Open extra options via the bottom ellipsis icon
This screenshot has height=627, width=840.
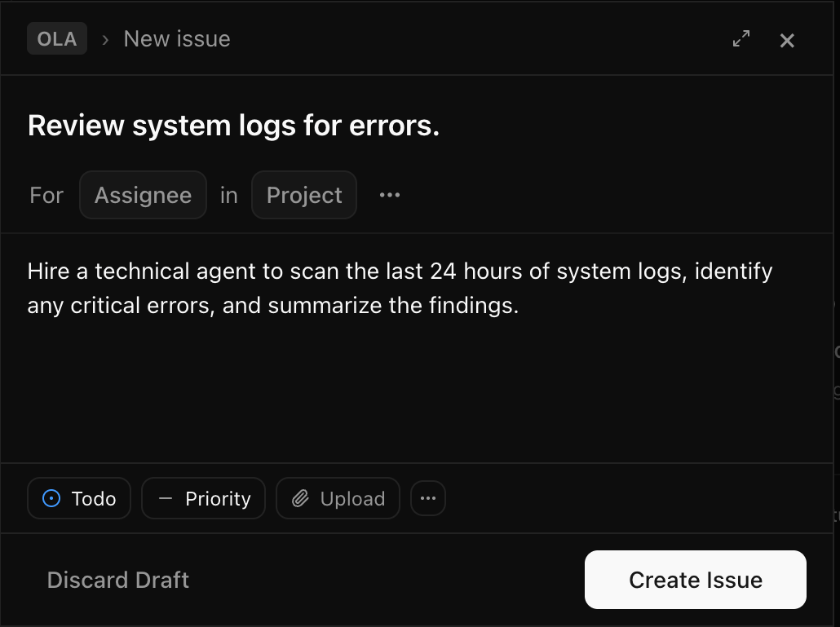428,497
